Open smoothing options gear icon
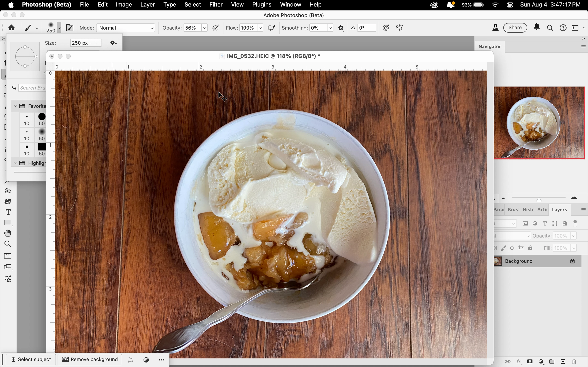The width and height of the screenshot is (588, 367). [341, 28]
